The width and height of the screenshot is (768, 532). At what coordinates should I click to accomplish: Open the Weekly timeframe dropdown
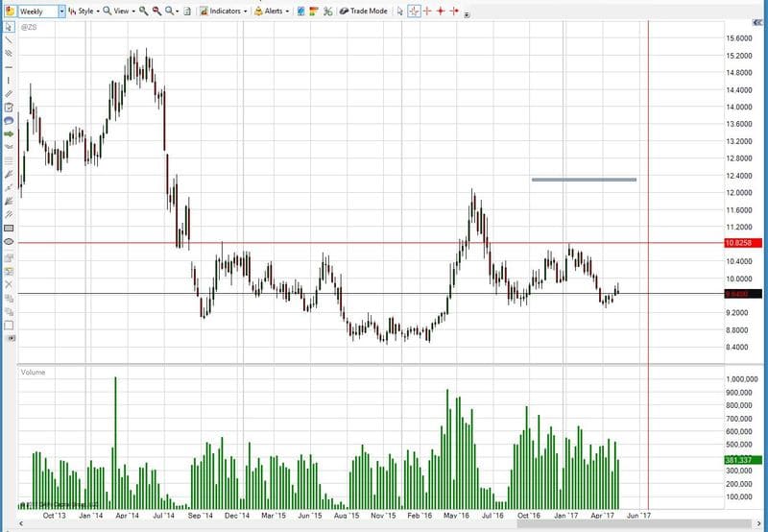click(62, 11)
